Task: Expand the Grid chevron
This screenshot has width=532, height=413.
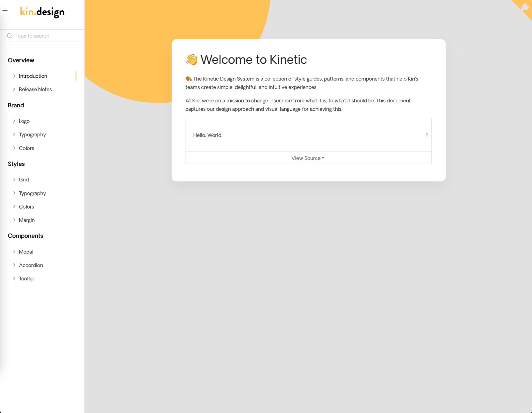Action: coord(14,180)
